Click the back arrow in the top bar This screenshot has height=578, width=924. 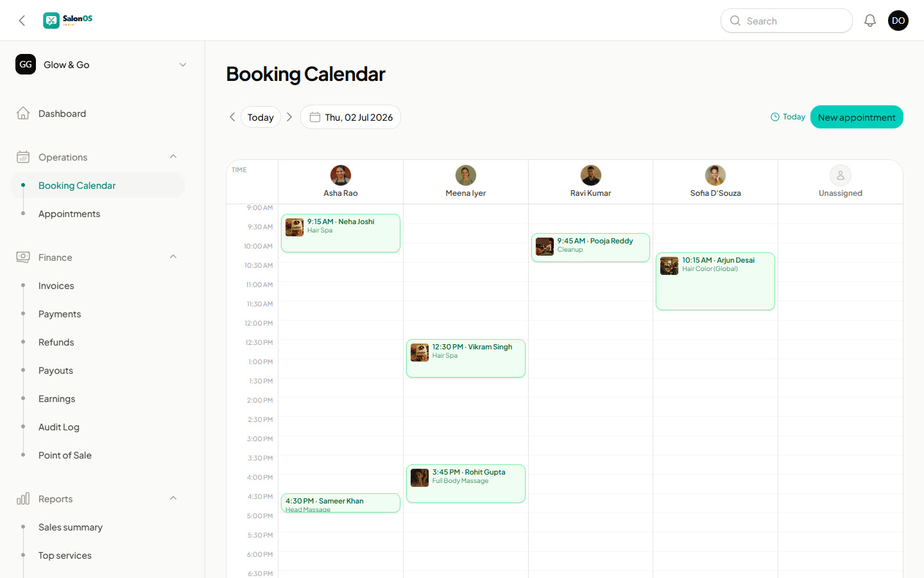coord(22,21)
